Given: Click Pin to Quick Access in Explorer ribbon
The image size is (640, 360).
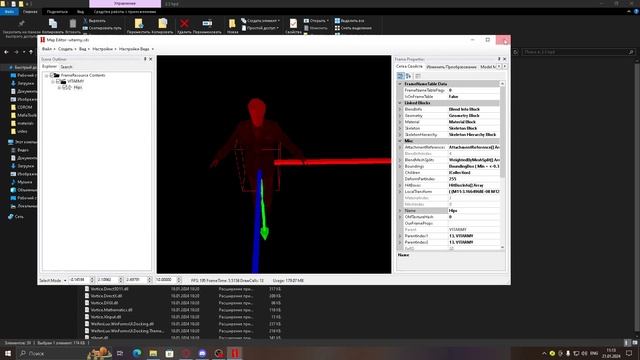Looking at the screenshot, I should (x=21, y=24).
